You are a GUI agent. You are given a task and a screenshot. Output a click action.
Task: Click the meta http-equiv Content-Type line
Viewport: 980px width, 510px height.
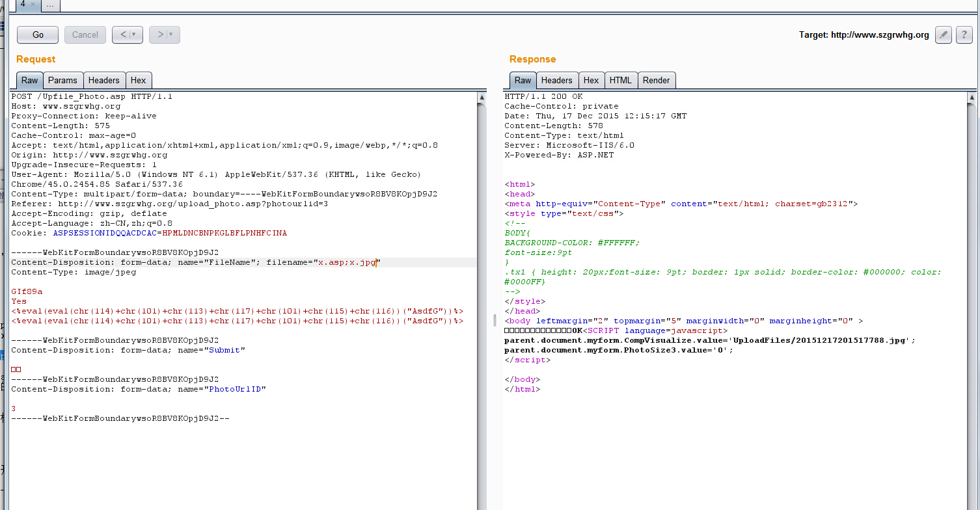pyautogui.click(x=681, y=204)
